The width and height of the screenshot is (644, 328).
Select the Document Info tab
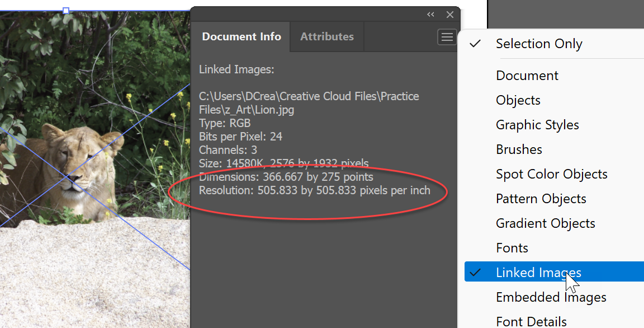[241, 36]
